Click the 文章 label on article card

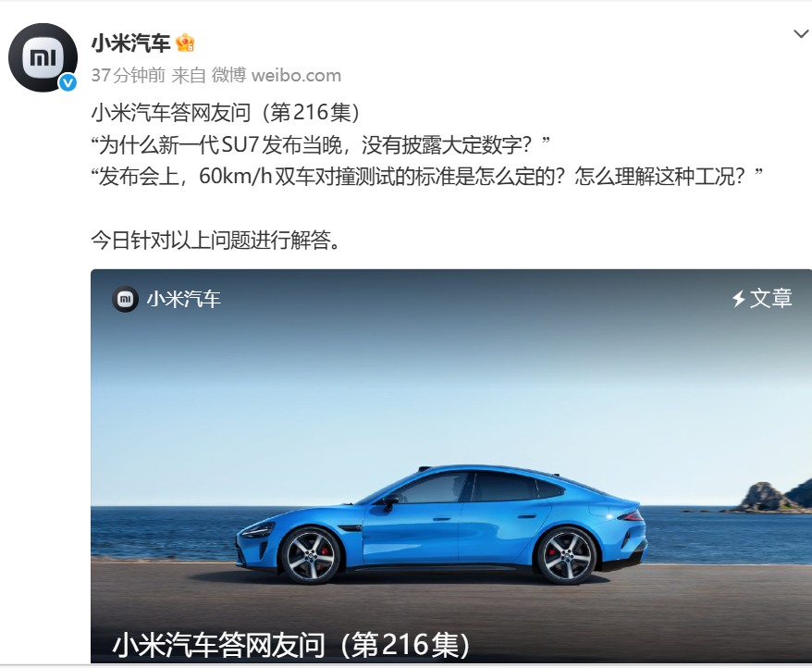tap(771, 299)
